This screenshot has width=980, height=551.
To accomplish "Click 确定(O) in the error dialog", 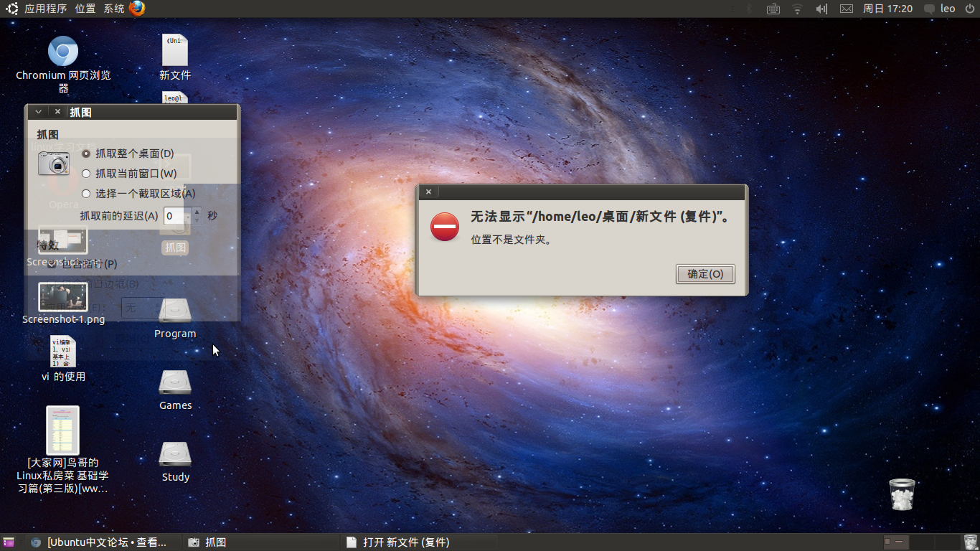I will 705,274.
